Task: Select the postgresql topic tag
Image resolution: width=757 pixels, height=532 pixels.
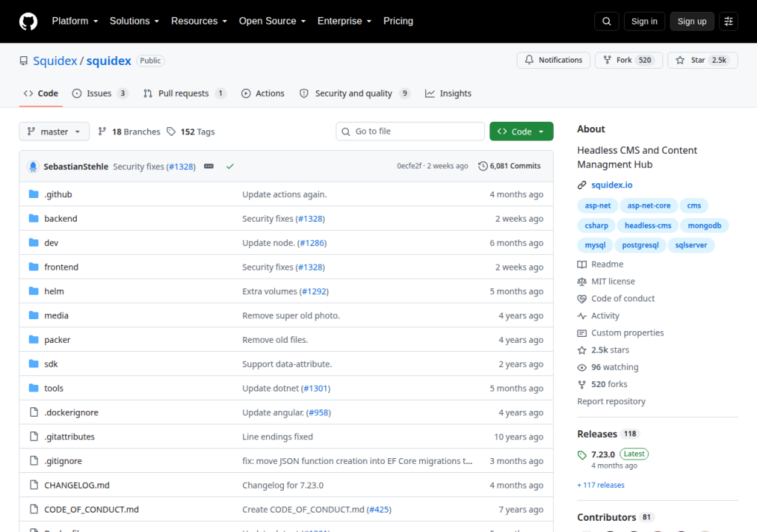Action: [x=640, y=245]
